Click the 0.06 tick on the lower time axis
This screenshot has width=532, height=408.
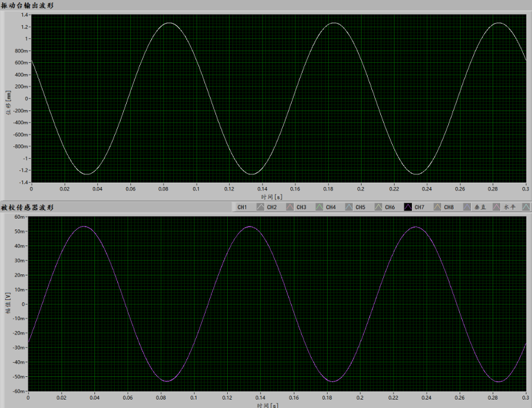pyautogui.click(x=127, y=397)
